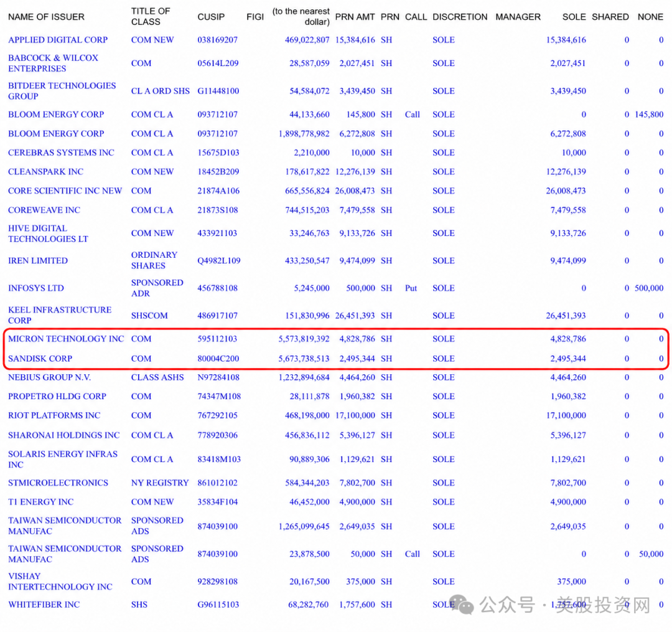Click SANDISK CORP issuer name
This screenshot has width=672, height=632.
tap(40, 359)
